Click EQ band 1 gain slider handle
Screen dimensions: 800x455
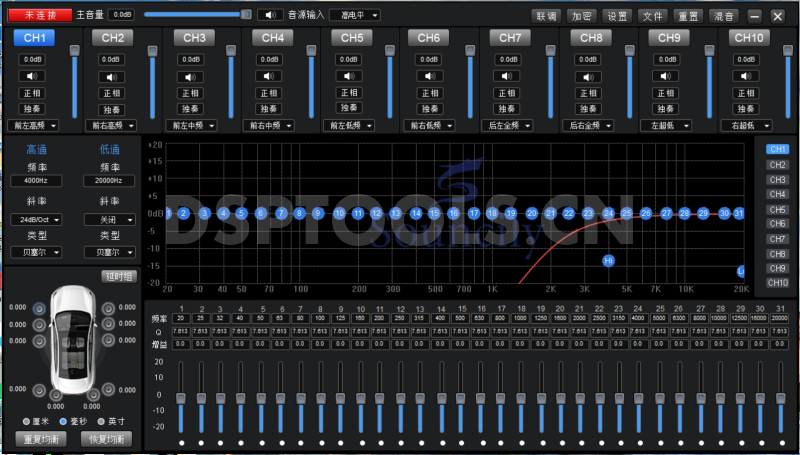pyautogui.click(x=181, y=398)
